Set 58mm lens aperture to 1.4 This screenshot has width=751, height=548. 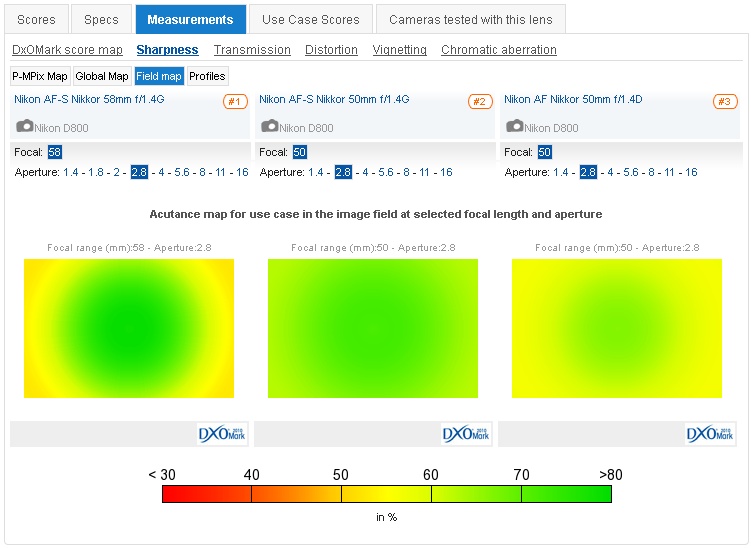tap(71, 172)
